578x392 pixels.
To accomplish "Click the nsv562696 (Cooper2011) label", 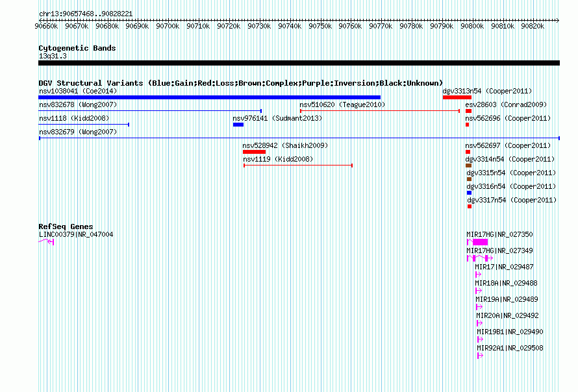I will tap(508, 118).
